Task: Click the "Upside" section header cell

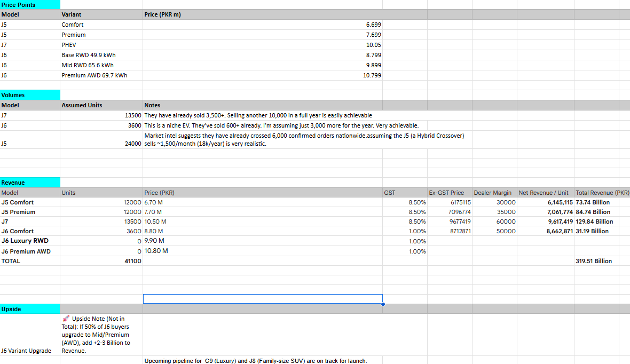Action: click(x=29, y=308)
